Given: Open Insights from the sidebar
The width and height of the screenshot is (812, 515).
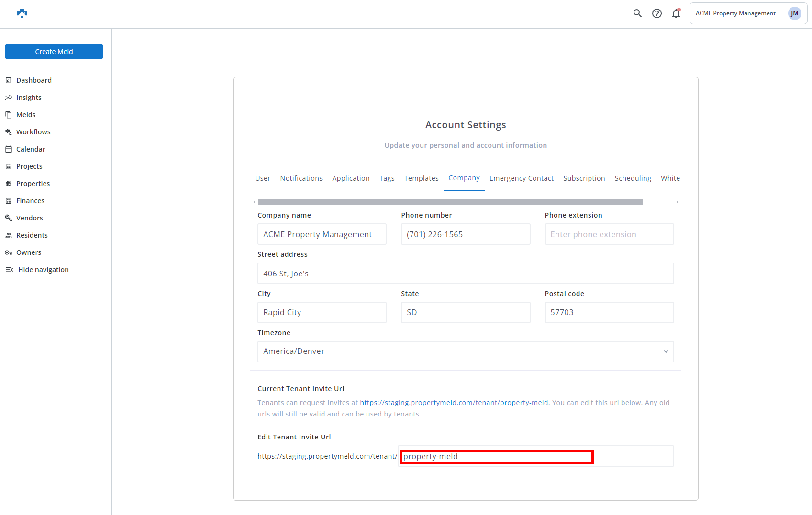Looking at the screenshot, I should pyautogui.click(x=29, y=98).
